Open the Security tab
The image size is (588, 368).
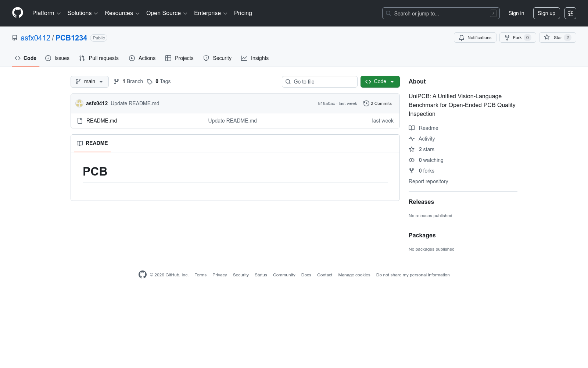pyautogui.click(x=218, y=58)
